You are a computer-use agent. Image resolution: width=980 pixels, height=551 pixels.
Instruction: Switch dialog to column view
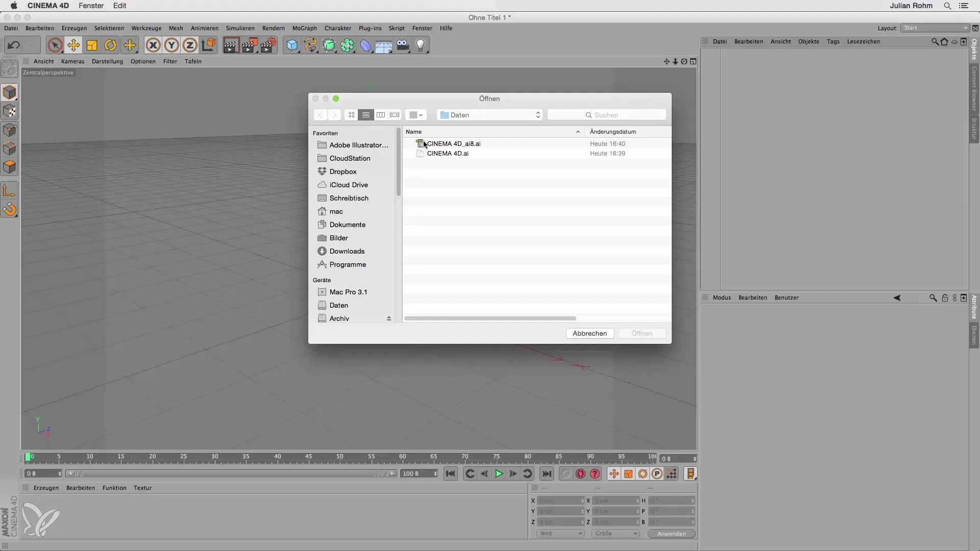[x=380, y=115]
